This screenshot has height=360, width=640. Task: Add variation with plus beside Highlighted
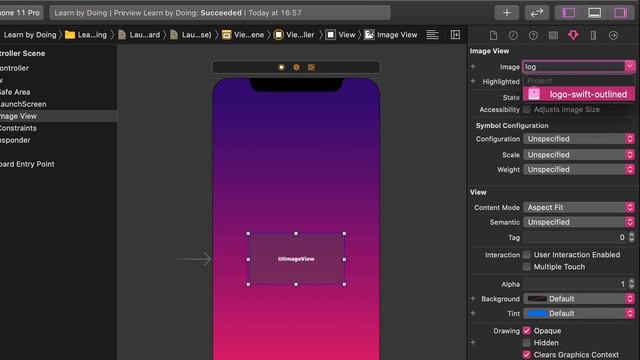[x=473, y=81]
